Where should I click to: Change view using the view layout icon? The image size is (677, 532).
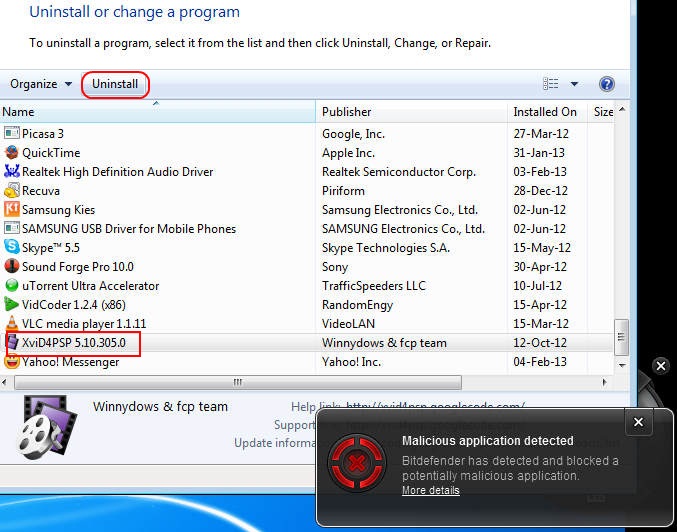(x=550, y=84)
